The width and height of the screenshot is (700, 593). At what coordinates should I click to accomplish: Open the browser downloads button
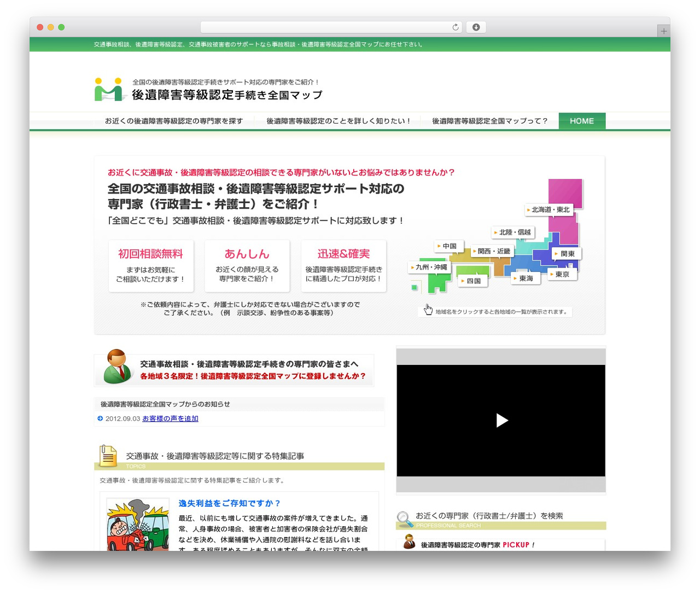point(476,27)
